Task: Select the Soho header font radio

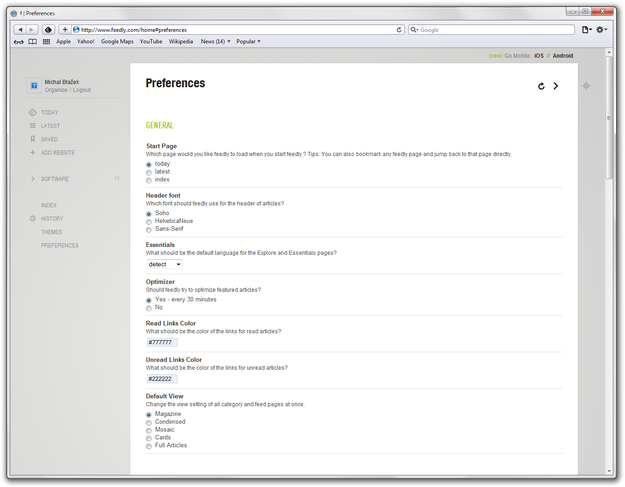Action: pos(149,214)
